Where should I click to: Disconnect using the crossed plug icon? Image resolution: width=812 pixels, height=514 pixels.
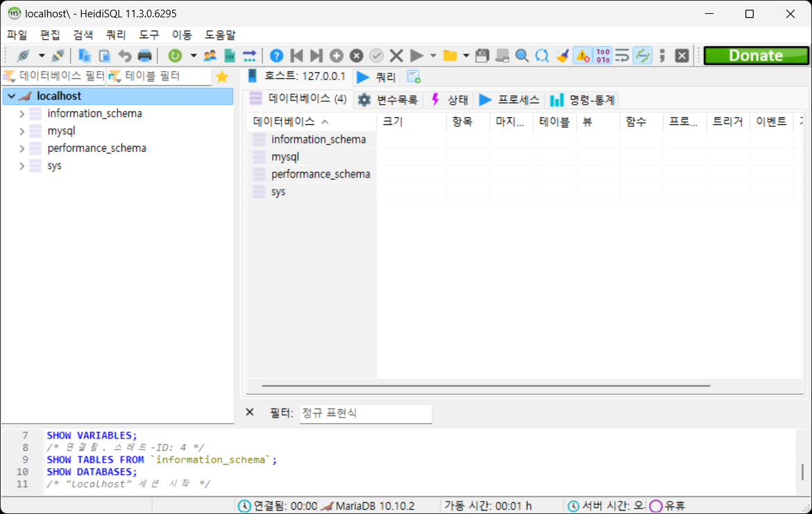pyautogui.click(x=58, y=55)
